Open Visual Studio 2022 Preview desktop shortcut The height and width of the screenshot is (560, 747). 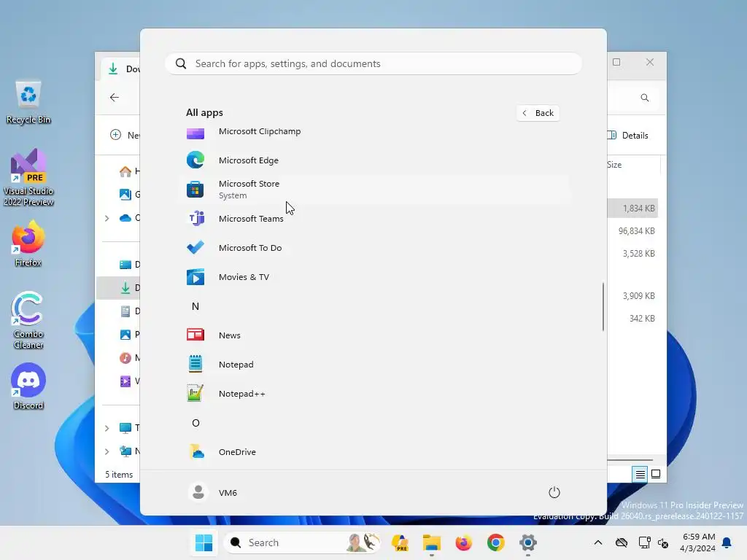click(28, 178)
